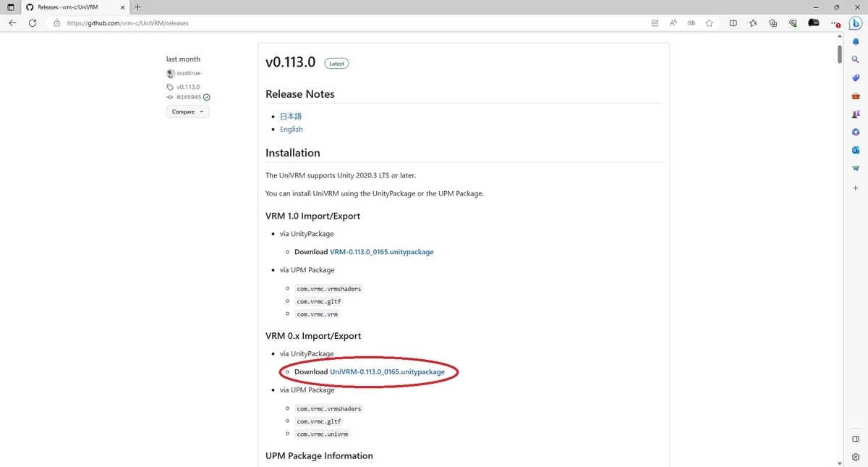The width and height of the screenshot is (868, 467).
Task: Click the page vertical scrollbar thumb
Action: (840, 54)
